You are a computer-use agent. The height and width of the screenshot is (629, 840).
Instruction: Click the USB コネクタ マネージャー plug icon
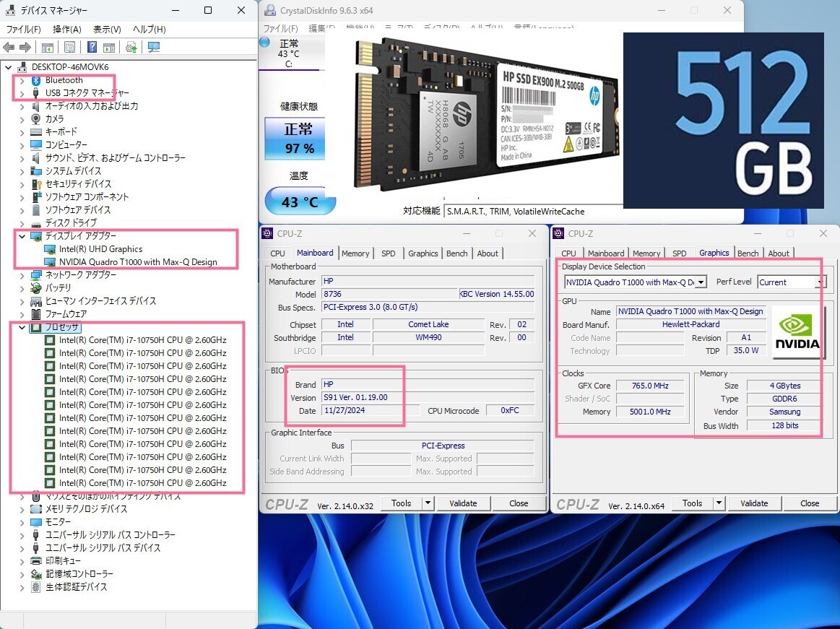(x=36, y=93)
